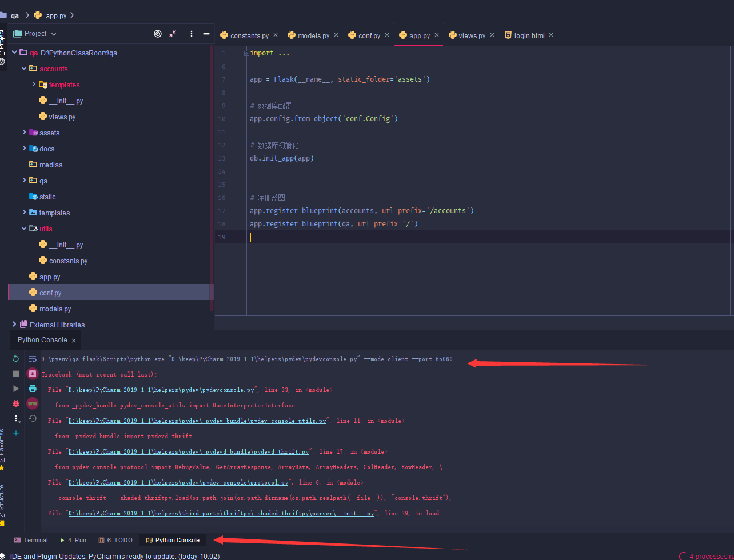Select constants.py under utils
This screenshot has width=734, height=560.
[68, 261]
